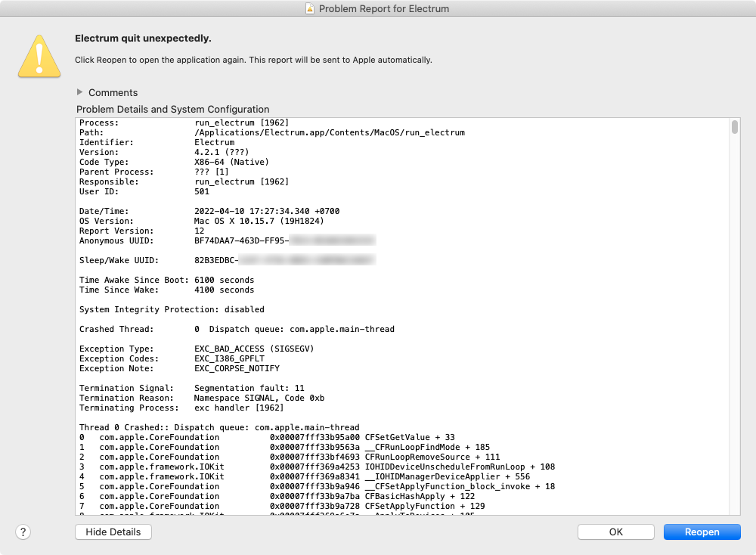Click the Report Version value "12"

(199, 231)
